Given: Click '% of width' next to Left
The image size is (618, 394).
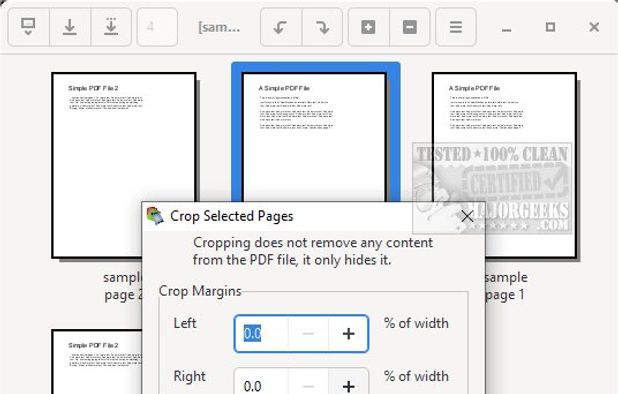Looking at the screenshot, I should coord(416,323).
